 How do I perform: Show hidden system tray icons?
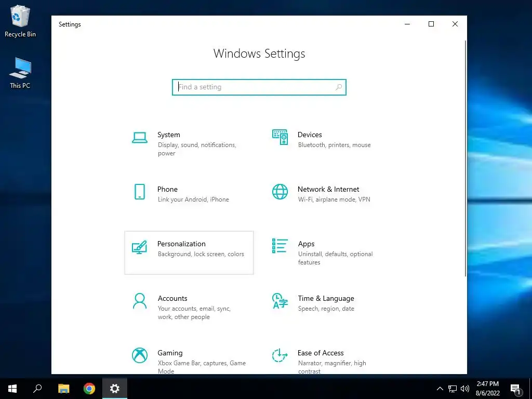point(440,389)
